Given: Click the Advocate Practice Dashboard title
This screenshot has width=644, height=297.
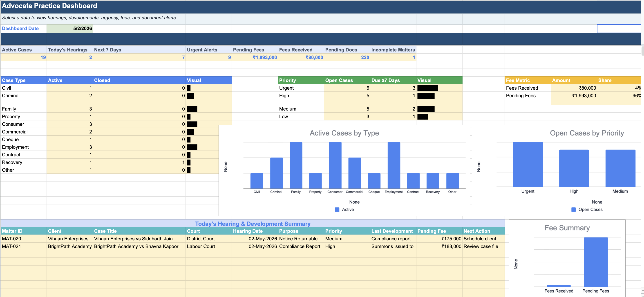Looking at the screenshot, I should [49, 6].
